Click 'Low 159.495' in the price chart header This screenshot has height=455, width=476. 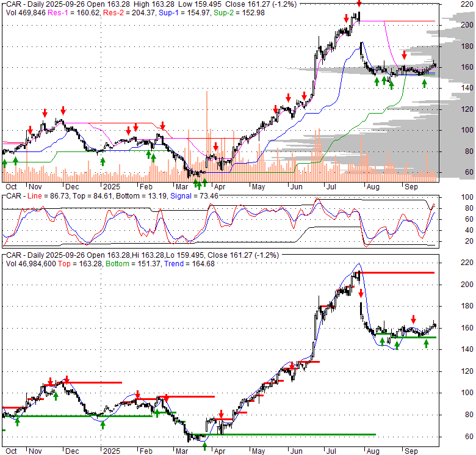[x=200, y=4]
